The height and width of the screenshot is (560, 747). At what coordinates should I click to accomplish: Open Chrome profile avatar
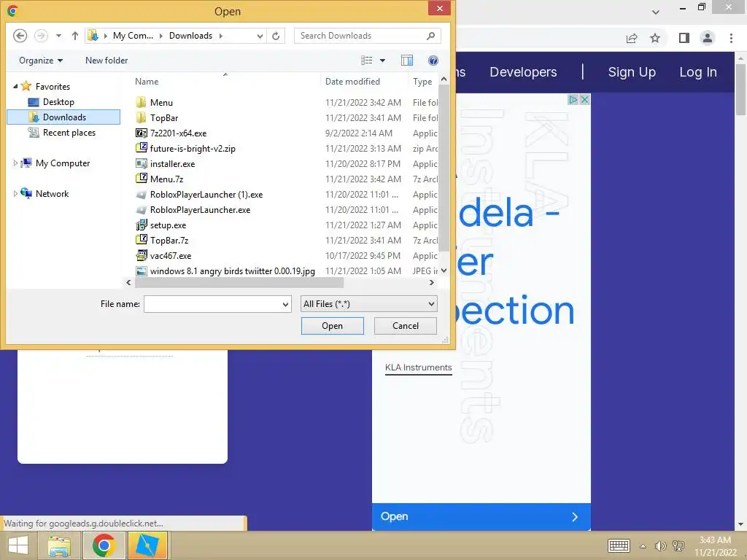pos(708,38)
